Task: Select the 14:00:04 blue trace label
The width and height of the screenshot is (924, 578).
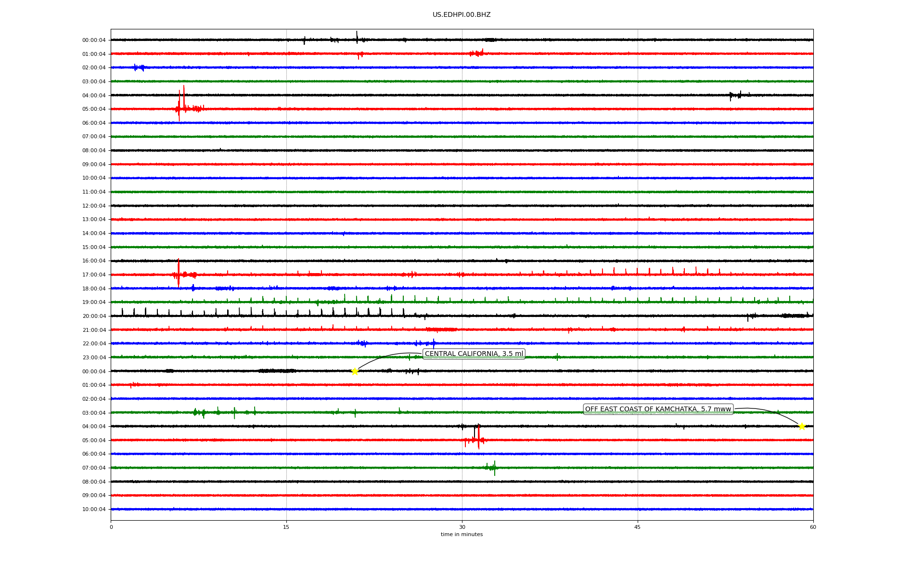Action: (x=94, y=234)
